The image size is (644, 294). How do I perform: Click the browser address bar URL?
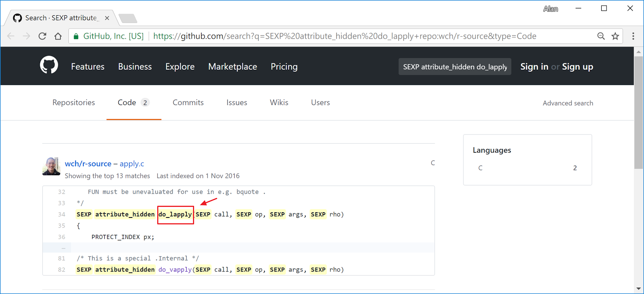pyautogui.click(x=345, y=36)
